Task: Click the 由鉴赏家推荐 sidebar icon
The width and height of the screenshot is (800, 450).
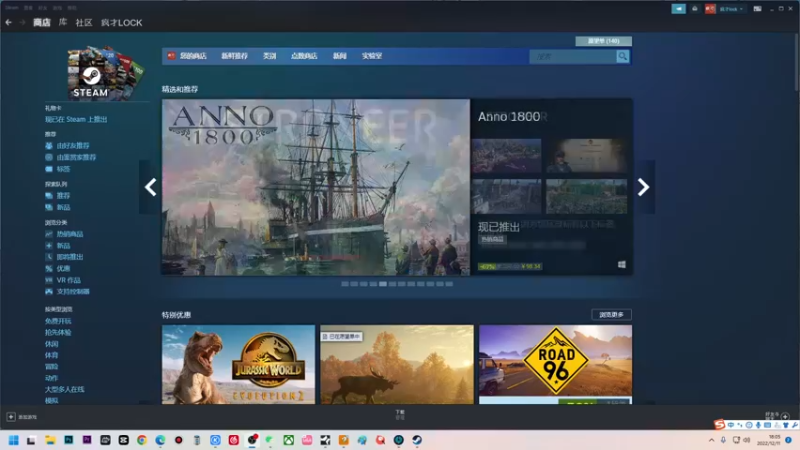Action: [x=48, y=157]
